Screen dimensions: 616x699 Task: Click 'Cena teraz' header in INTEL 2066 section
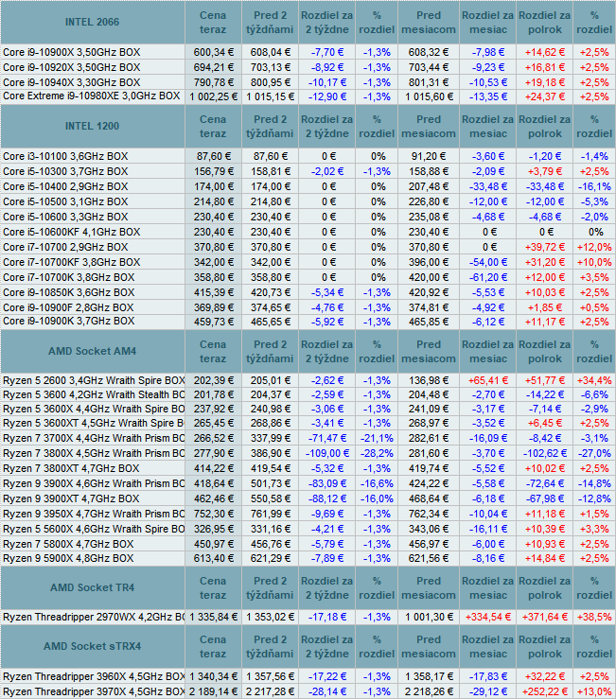[x=213, y=23]
